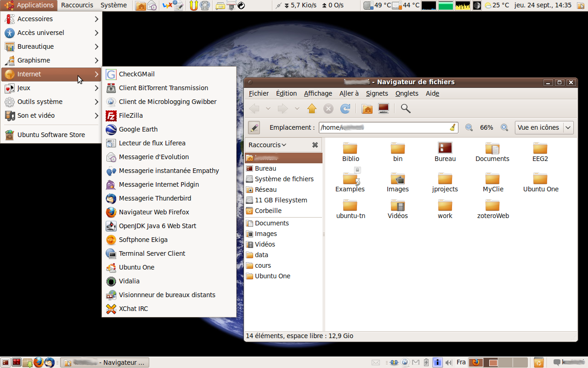Toggle text-based location entry with pencil button

pyautogui.click(x=254, y=127)
